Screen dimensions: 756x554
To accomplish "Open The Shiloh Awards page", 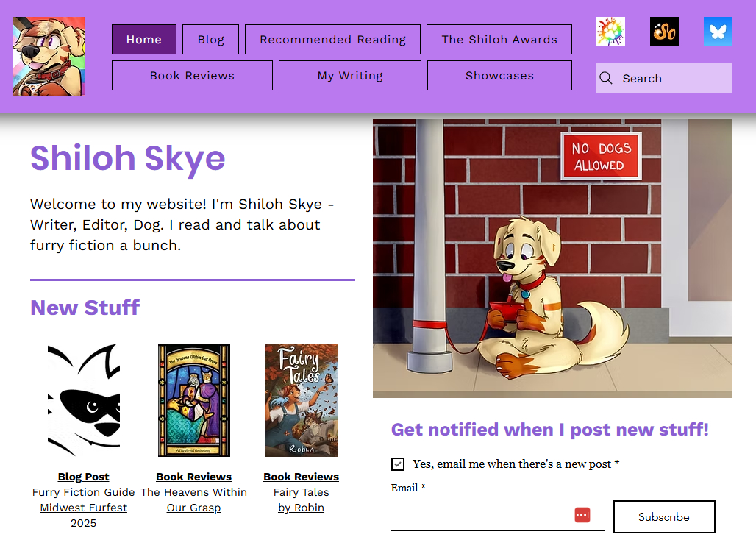I will 499,40.
